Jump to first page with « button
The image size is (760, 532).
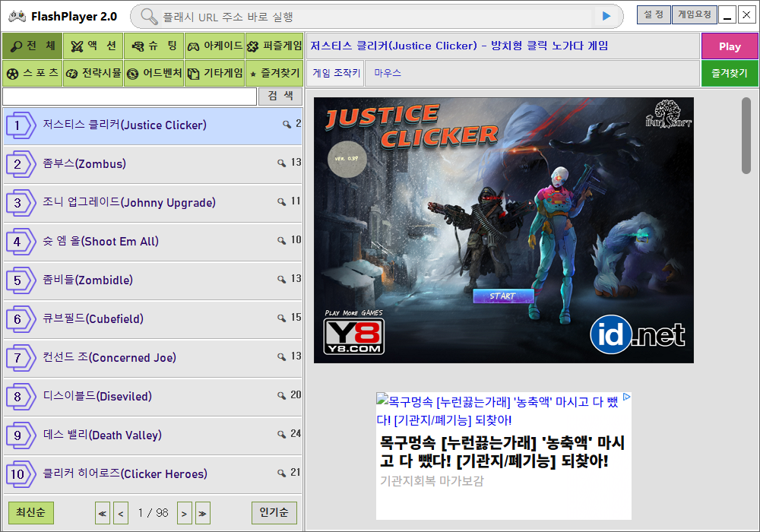click(x=103, y=513)
